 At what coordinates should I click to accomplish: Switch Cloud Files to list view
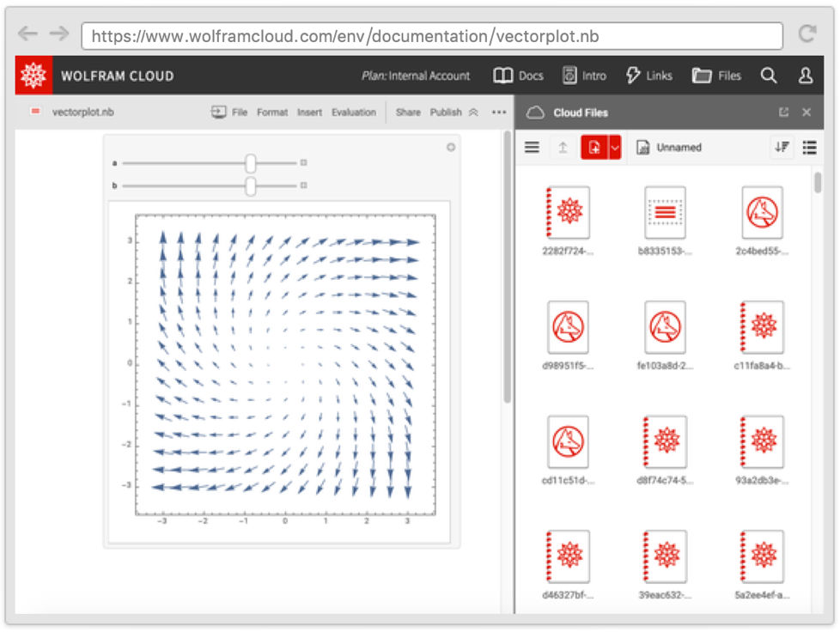(809, 148)
